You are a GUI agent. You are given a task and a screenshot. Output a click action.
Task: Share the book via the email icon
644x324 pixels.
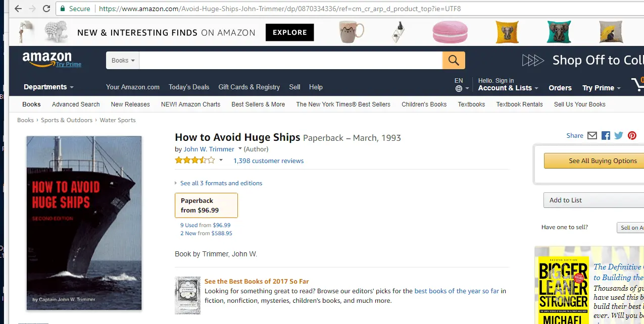point(592,135)
